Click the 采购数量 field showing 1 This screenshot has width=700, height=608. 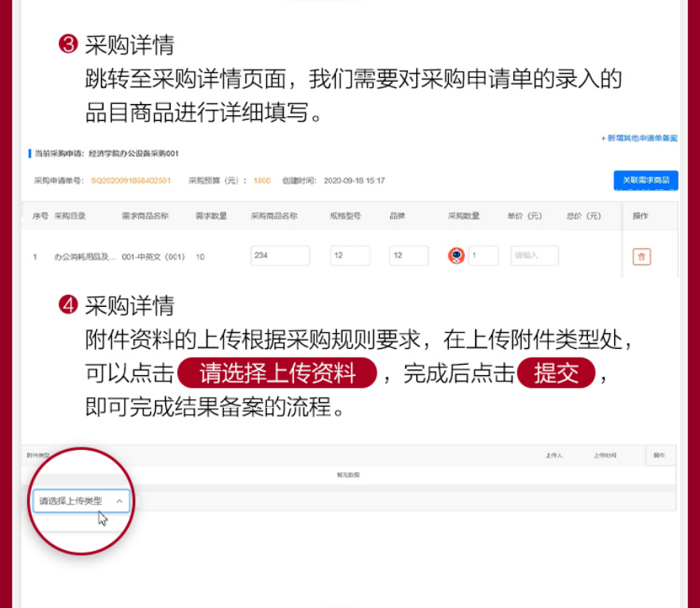483,255
